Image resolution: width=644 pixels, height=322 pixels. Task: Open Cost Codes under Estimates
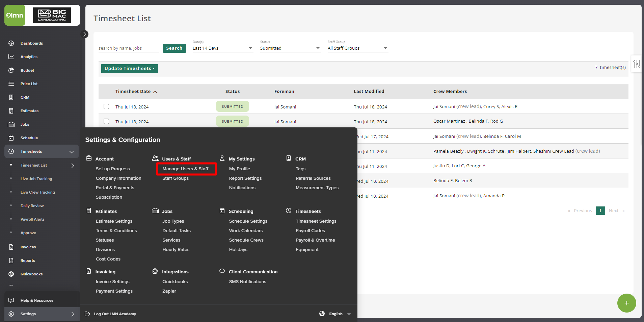coord(108,259)
